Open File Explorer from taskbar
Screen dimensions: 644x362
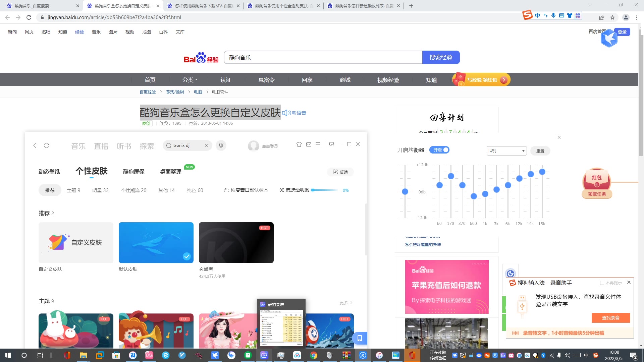83,355
